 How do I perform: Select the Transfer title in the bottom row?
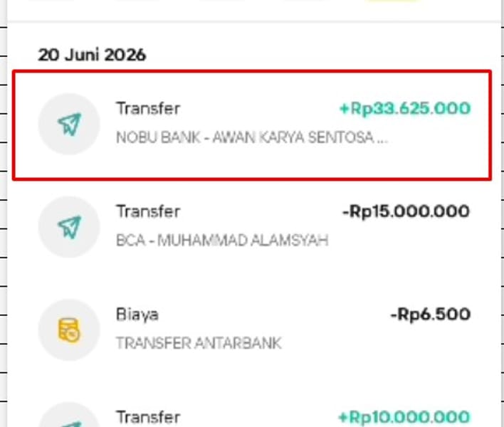tap(148, 417)
